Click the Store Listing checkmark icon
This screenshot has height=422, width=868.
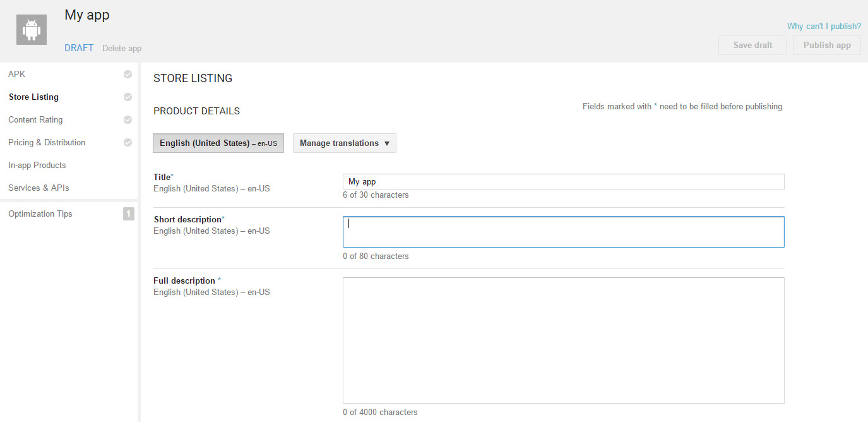[x=128, y=97]
